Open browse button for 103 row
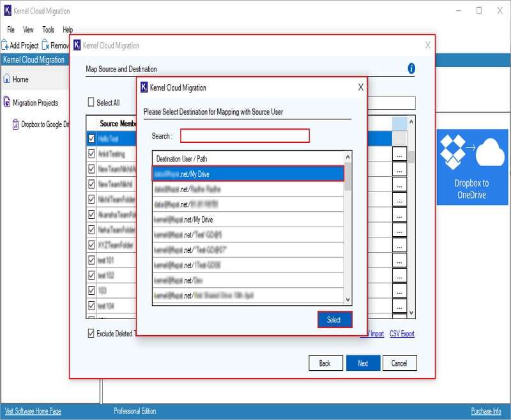 (x=399, y=291)
